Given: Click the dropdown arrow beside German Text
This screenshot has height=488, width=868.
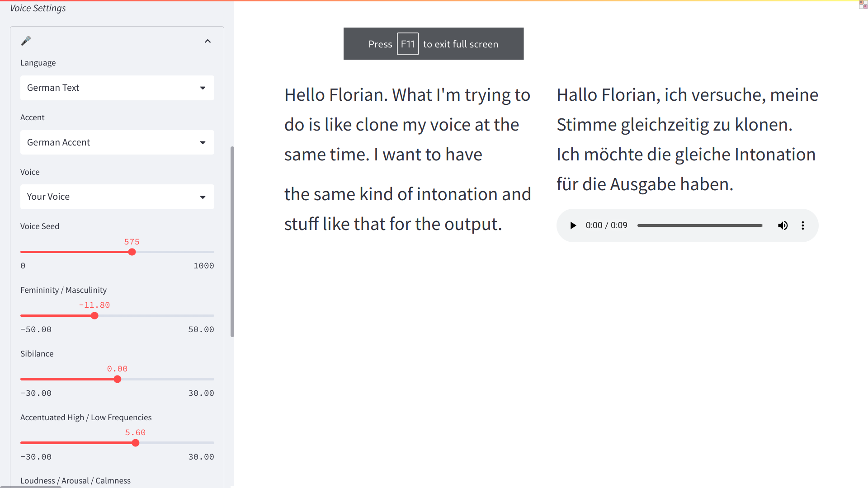Looking at the screenshot, I should click(203, 88).
